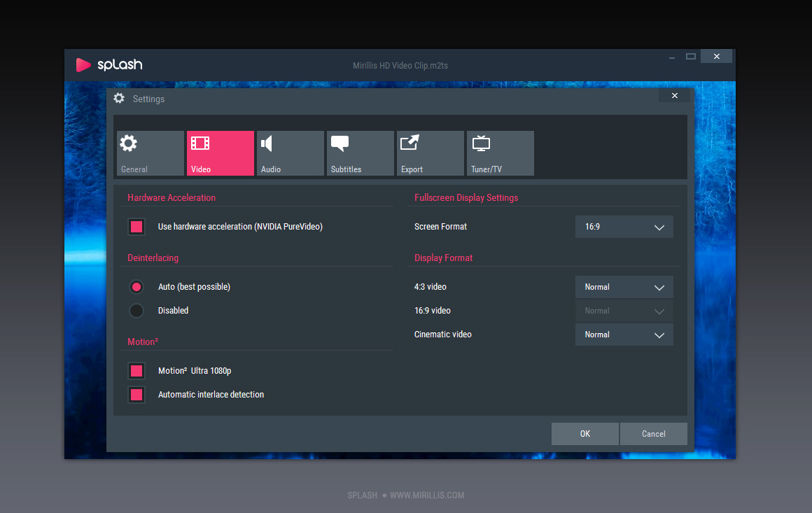Expand the Screen Format 16:9 dropdown

click(x=624, y=227)
